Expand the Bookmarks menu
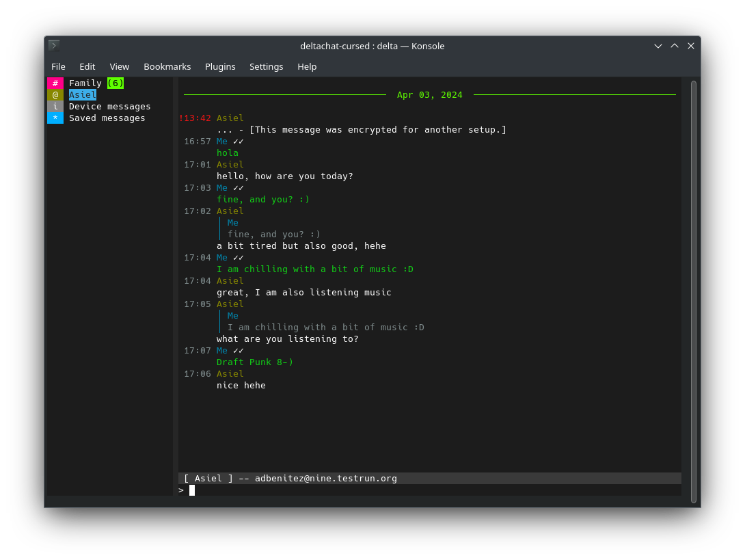The width and height of the screenshot is (745, 560). click(x=167, y=66)
